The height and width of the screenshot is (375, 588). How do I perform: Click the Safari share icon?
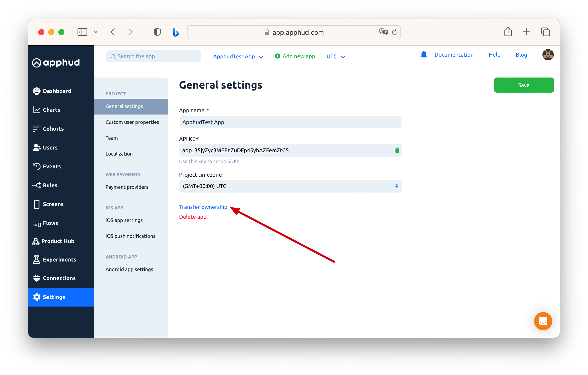click(x=508, y=32)
